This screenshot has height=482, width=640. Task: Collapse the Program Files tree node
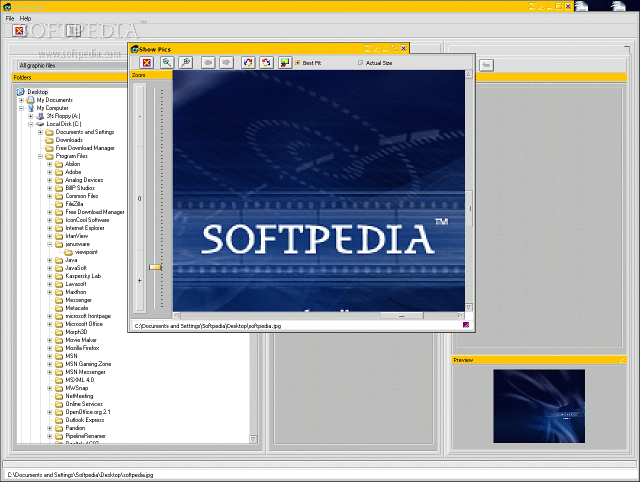40,156
